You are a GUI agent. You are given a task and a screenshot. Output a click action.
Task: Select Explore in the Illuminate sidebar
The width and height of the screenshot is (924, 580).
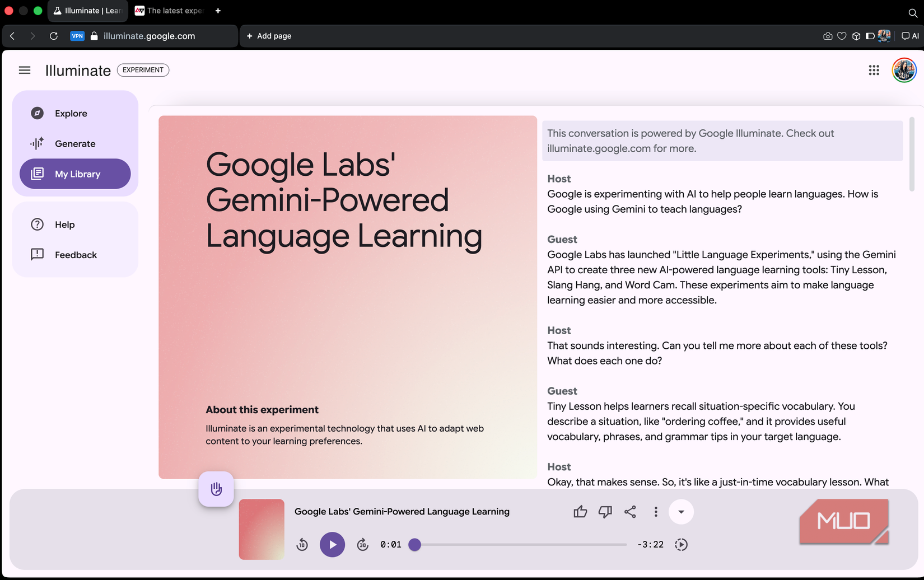tap(70, 113)
